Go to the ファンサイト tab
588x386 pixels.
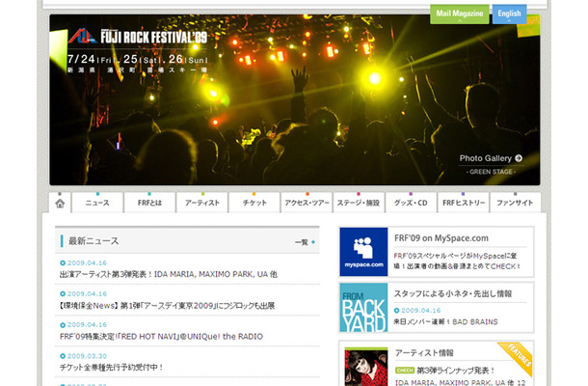[x=515, y=203]
